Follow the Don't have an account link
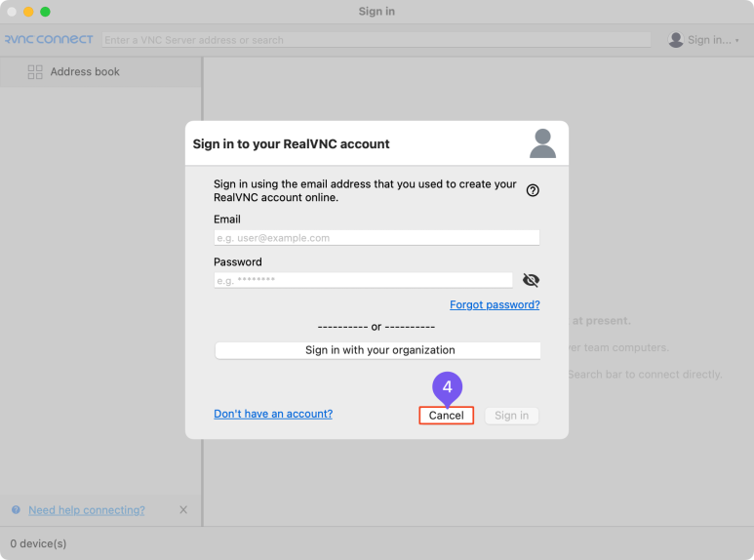This screenshot has height=560, width=754. click(x=273, y=414)
